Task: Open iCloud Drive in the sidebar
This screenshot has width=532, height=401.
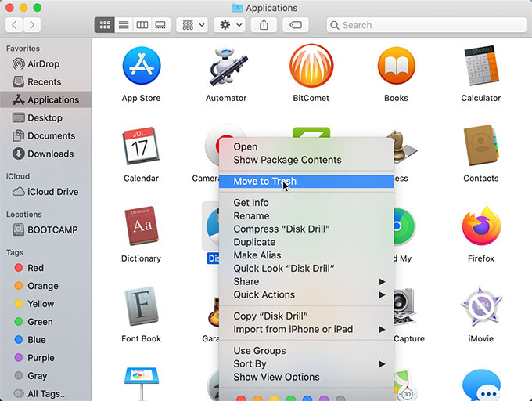Action: (x=45, y=192)
